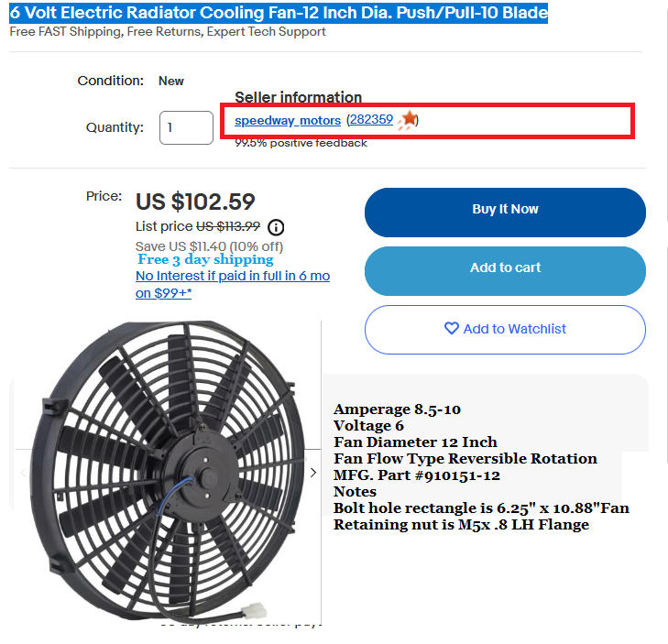Click the heart icon on Add to Watchlist

tap(451, 329)
